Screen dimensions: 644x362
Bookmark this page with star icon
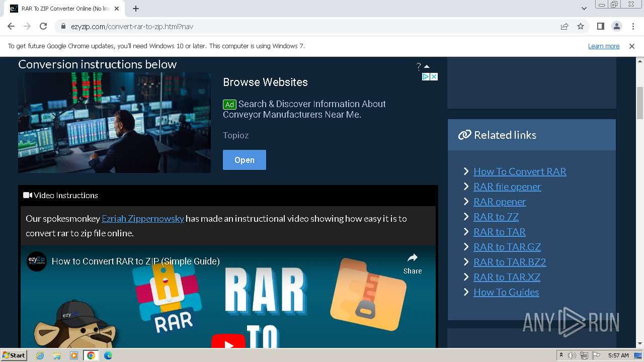click(x=581, y=26)
